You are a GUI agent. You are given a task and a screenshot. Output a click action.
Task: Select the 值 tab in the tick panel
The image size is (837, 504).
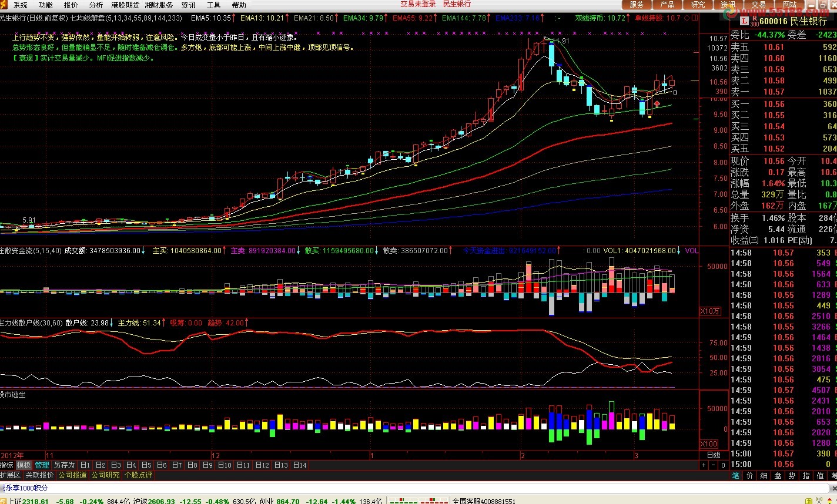coord(821,476)
